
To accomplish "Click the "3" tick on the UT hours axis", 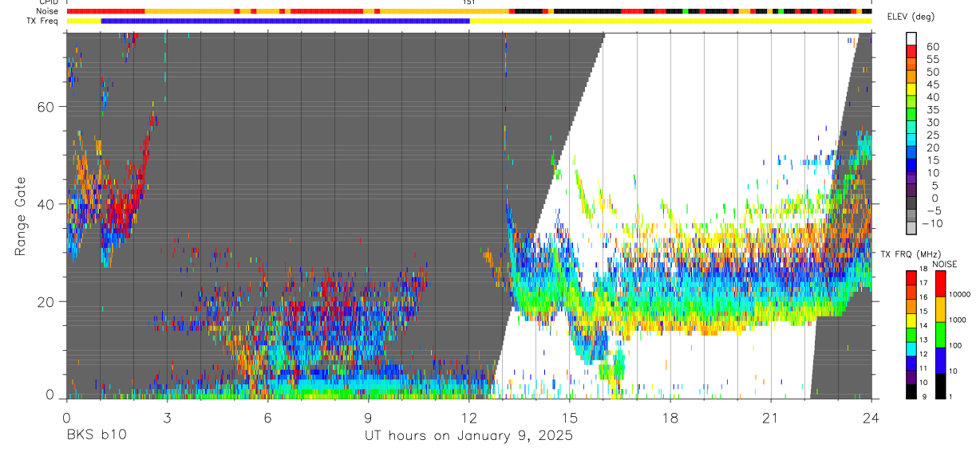I will [167, 417].
